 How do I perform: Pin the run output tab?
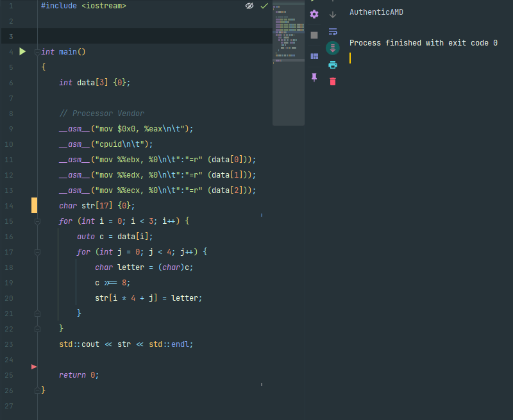314,77
